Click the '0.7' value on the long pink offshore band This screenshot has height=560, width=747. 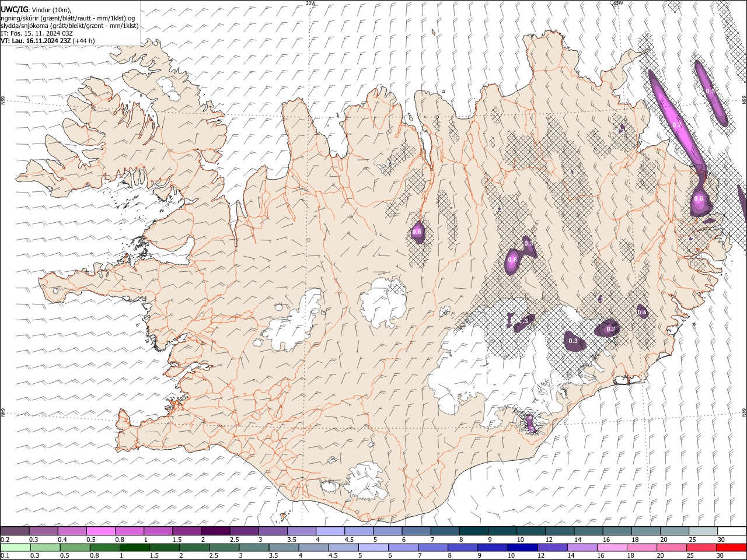click(x=677, y=125)
